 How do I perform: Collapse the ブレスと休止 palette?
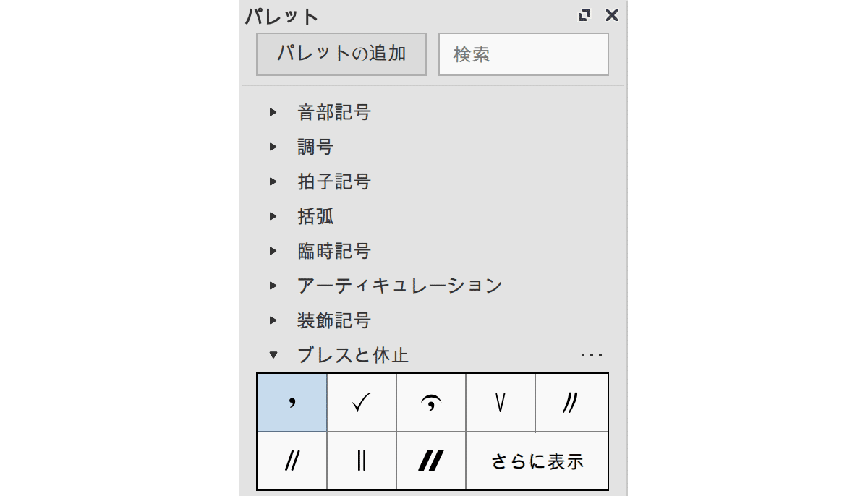[x=273, y=355]
